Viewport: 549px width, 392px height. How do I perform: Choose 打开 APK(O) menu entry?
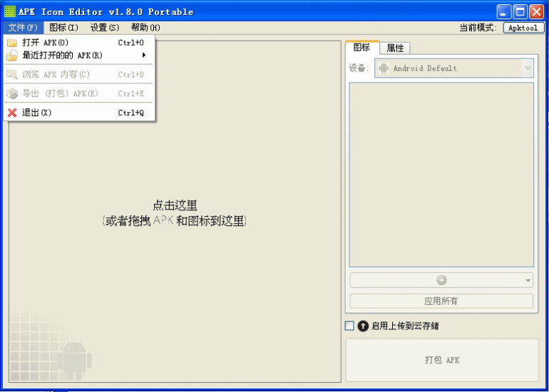pos(79,43)
